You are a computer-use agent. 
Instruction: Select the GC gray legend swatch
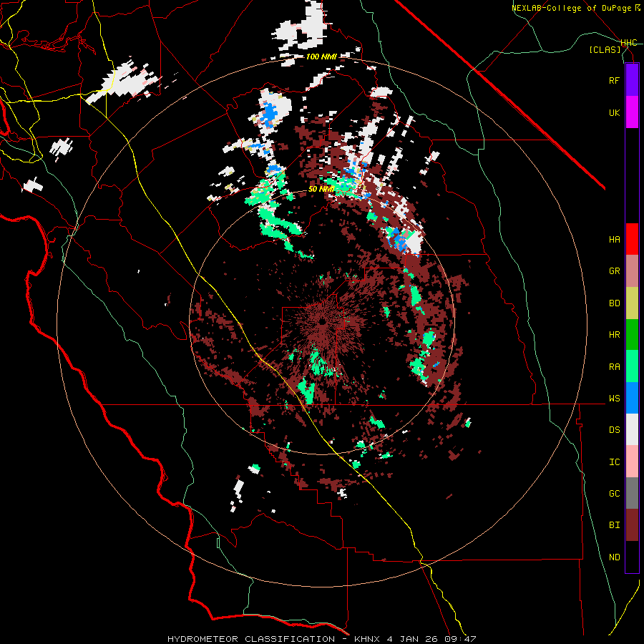click(632, 493)
